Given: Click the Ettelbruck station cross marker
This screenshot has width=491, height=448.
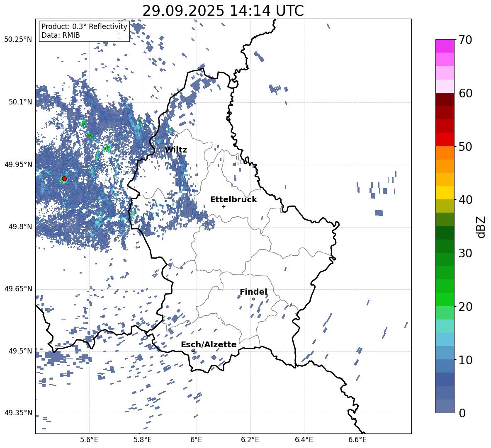Looking at the screenshot, I should 224,206.
